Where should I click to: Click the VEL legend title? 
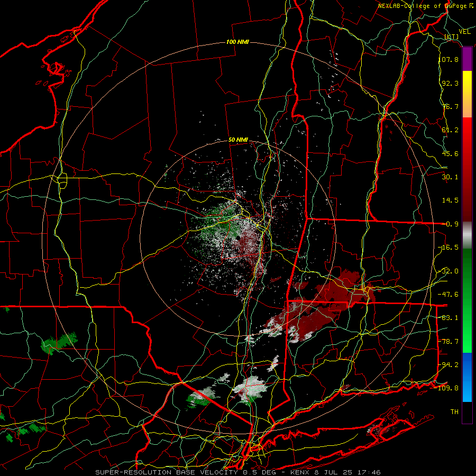(464, 32)
